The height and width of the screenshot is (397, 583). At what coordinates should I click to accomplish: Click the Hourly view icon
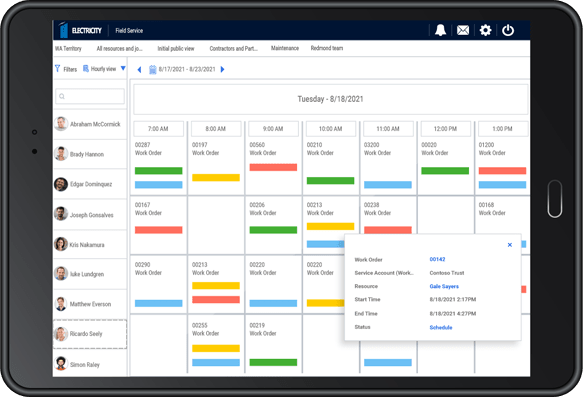86,68
